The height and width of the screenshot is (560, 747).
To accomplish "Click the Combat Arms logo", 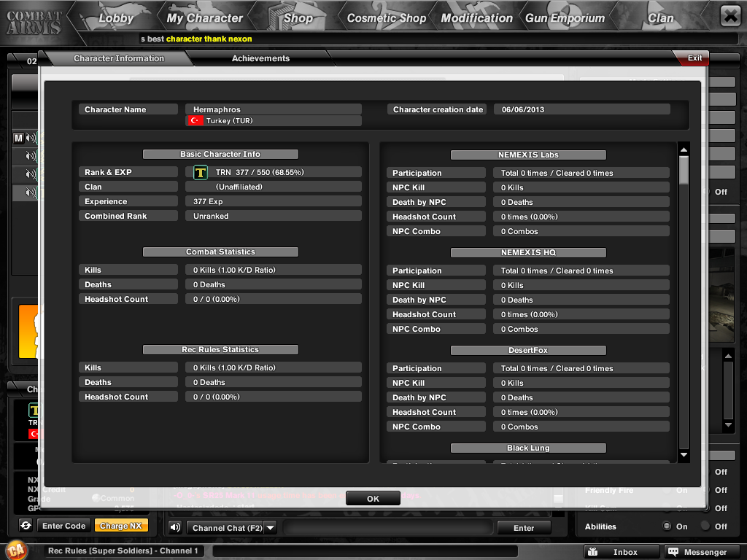I will tap(34, 22).
